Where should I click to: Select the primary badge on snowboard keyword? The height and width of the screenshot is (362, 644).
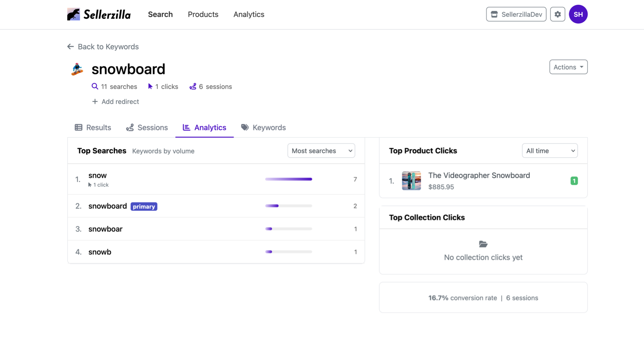coord(144,206)
